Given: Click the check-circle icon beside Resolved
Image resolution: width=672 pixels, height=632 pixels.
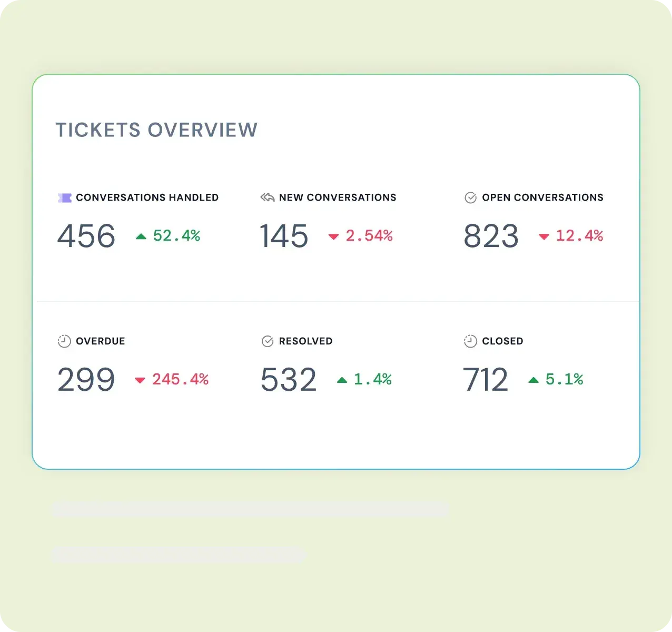Looking at the screenshot, I should pos(266,341).
